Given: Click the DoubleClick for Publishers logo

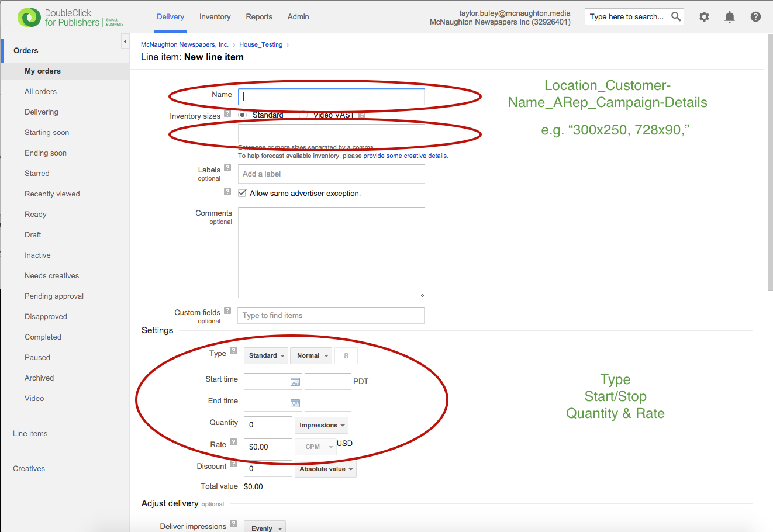Looking at the screenshot, I should (71, 18).
